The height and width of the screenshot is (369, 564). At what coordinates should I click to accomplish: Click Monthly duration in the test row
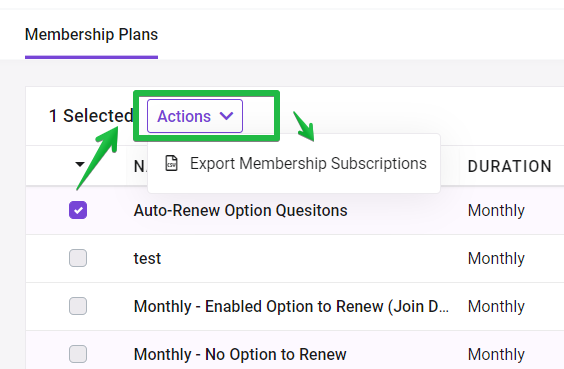coord(496,259)
